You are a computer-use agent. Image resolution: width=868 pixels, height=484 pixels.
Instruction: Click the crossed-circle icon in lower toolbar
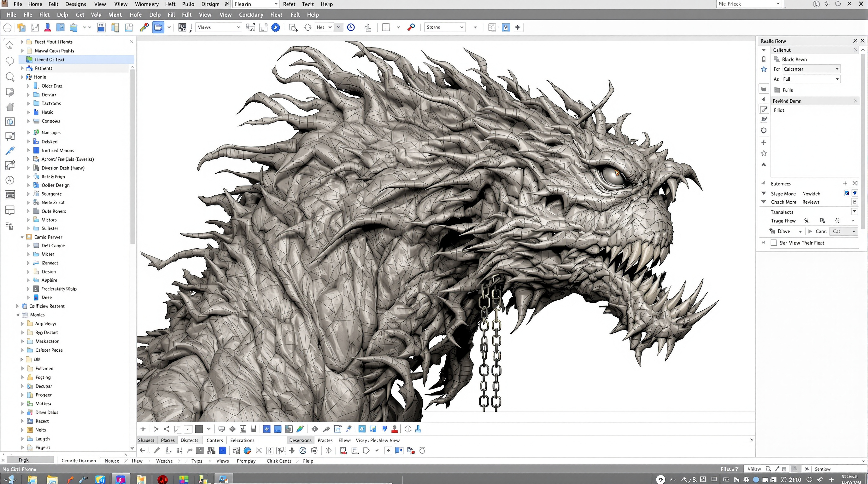(303, 450)
